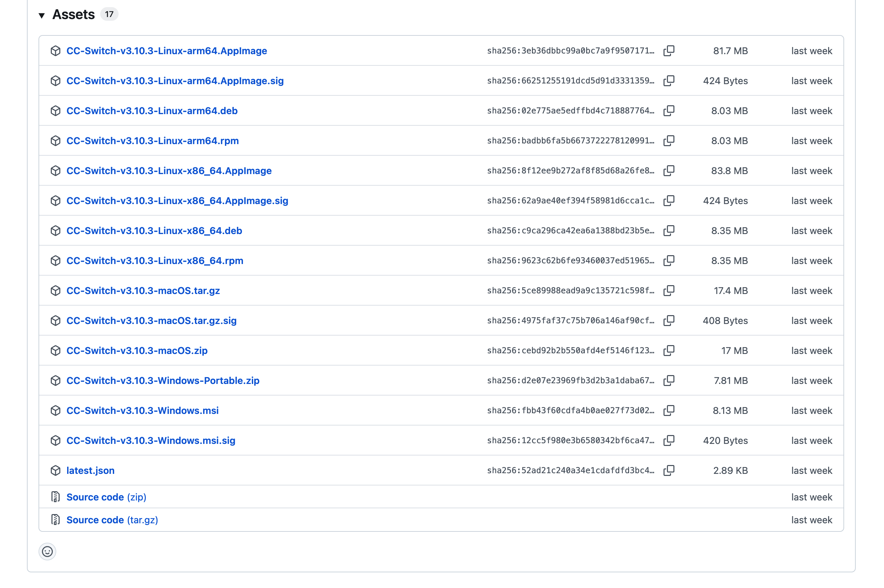Click package icon beside macOS.tar.gz.sig
The width and height of the screenshot is (884, 588).
[56, 321]
